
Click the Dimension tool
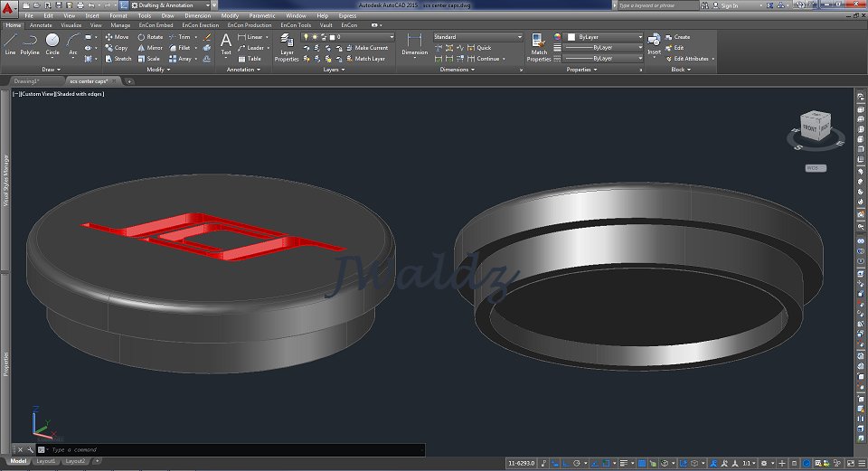click(x=415, y=44)
